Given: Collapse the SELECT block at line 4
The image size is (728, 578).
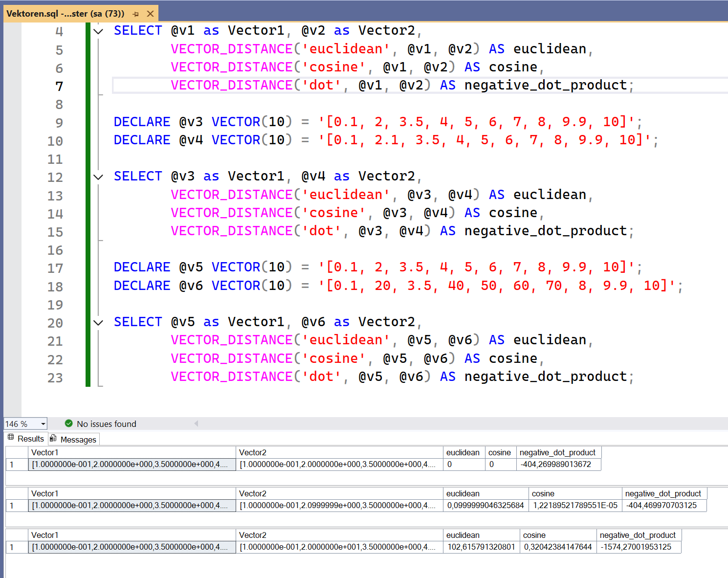Looking at the screenshot, I should pos(98,30).
